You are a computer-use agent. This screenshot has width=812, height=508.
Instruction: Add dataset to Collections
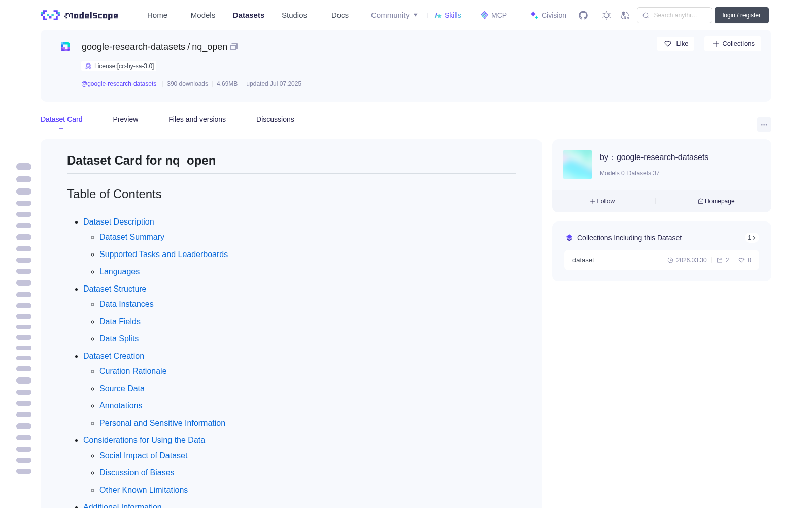[733, 44]
